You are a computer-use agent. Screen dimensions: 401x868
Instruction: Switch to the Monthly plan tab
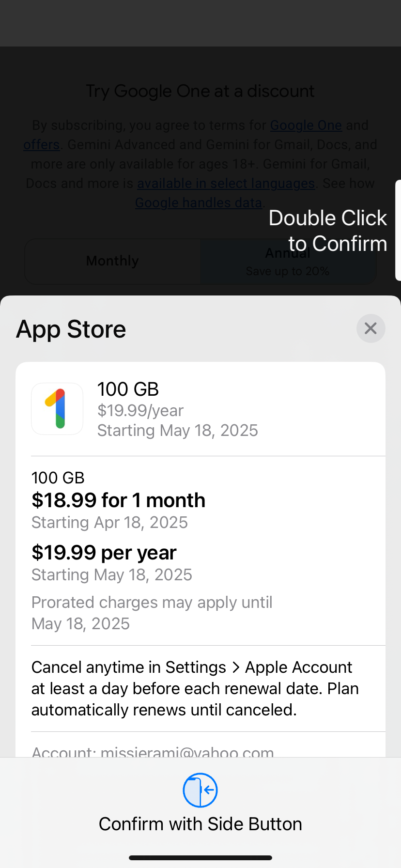[x=112, y=261]
